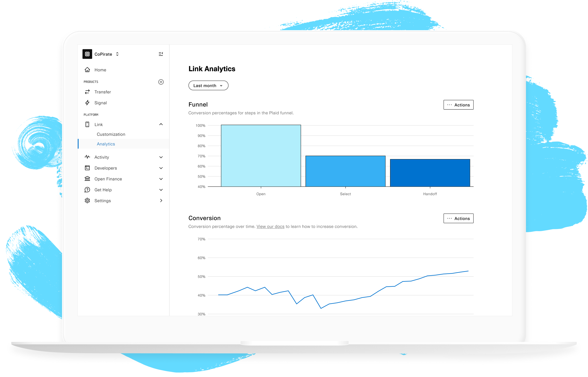Expand the Activity menu chevron
This screenshot has width=588, height=377.
[x=161, y=157]
